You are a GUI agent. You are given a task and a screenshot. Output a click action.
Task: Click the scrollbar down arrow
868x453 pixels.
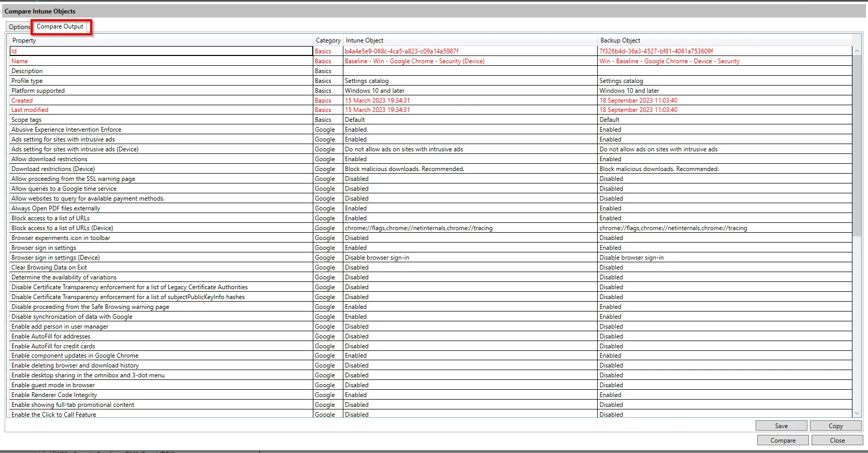tap(857, 413)
